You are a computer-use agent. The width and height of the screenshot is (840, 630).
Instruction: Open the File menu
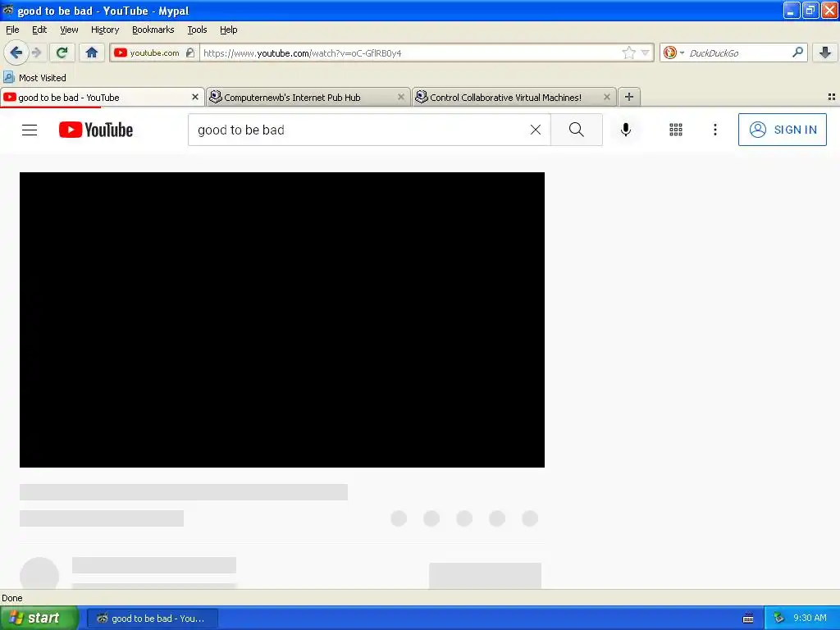point(12,30)
